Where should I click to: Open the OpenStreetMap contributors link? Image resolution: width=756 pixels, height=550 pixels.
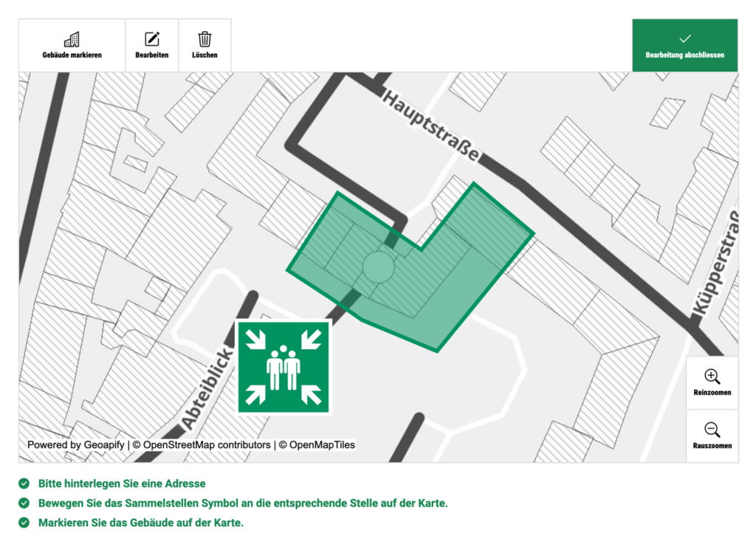206,445
